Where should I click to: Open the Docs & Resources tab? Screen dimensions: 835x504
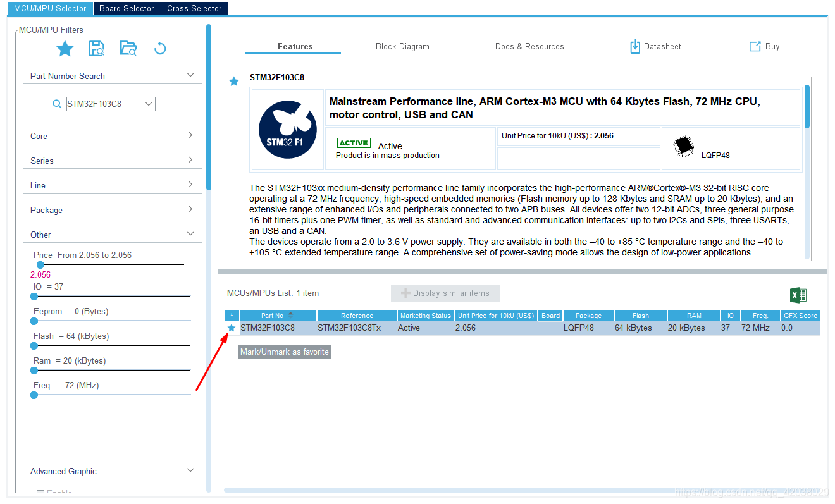pyautogui.click(x=529, y=46)
